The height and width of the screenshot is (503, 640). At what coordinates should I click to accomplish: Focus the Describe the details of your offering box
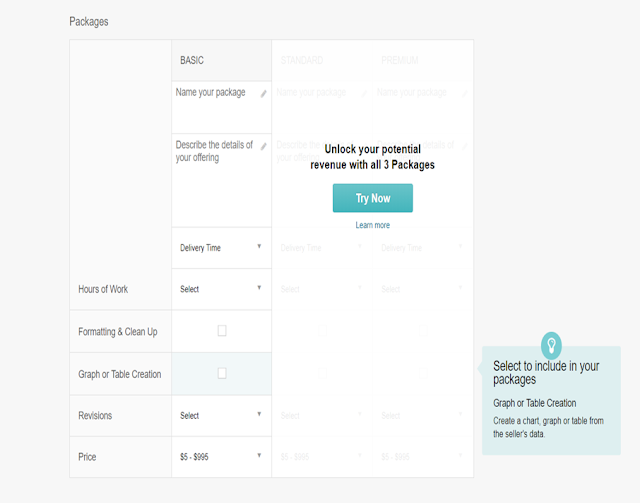coord(215,170)
